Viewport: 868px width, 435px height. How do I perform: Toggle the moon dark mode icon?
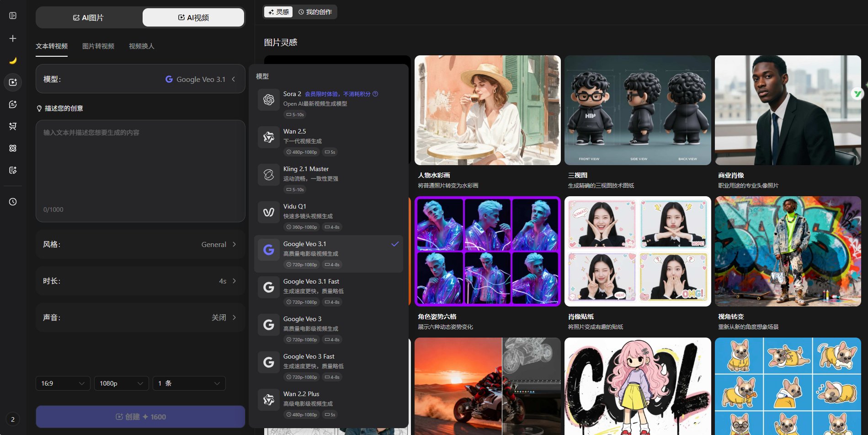point(13,60)
